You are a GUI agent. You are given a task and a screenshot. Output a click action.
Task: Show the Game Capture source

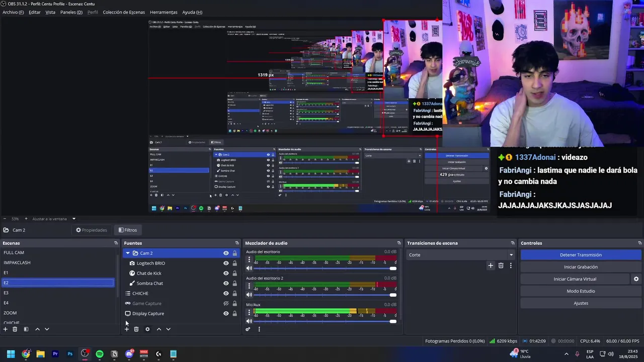226,304
